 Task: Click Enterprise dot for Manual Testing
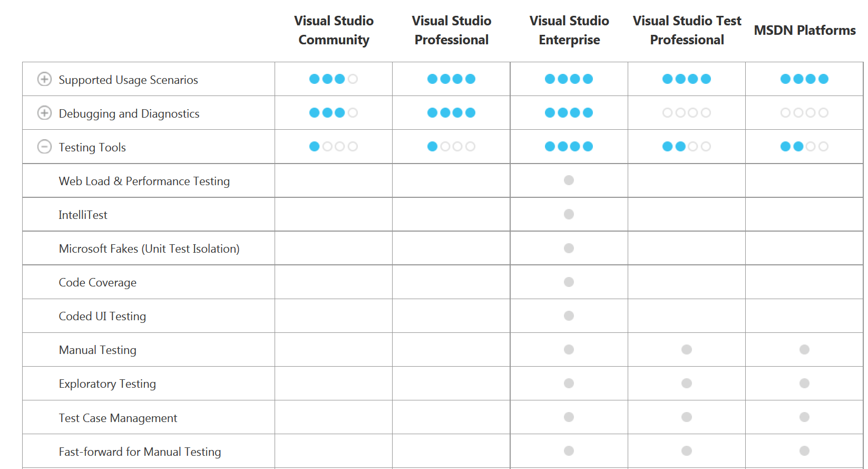point(569,349)
